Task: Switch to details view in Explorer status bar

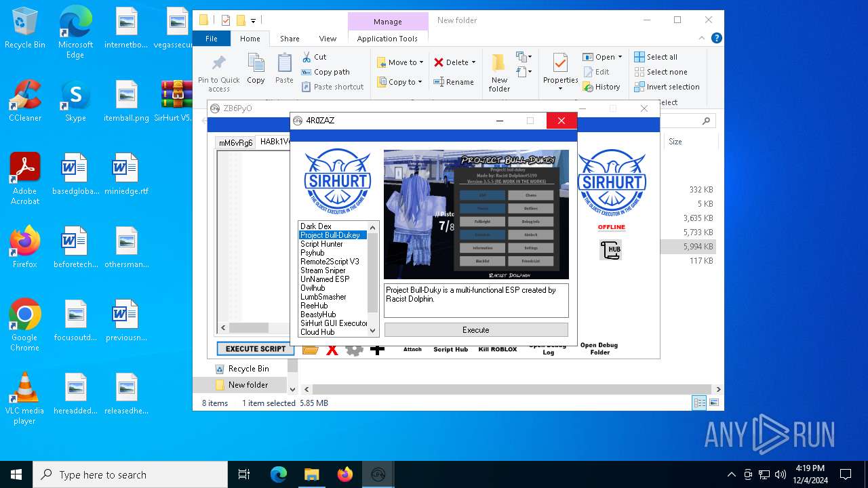Action: (699, 403)
